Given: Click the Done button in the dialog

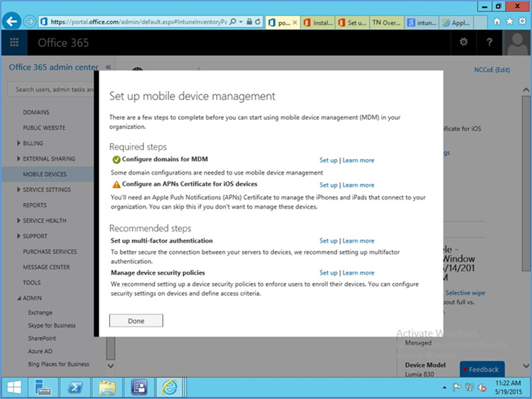Looking at the screenshot, I should (136, 321).
